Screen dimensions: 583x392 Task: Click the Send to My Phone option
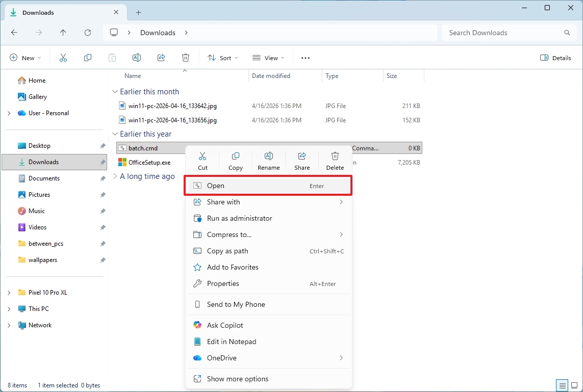235,304
